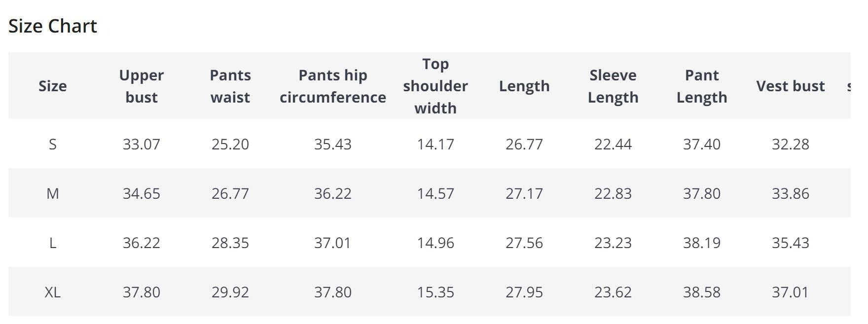Click the S upper bust value 33.07

pyautogui.click(x=142, y=144)
